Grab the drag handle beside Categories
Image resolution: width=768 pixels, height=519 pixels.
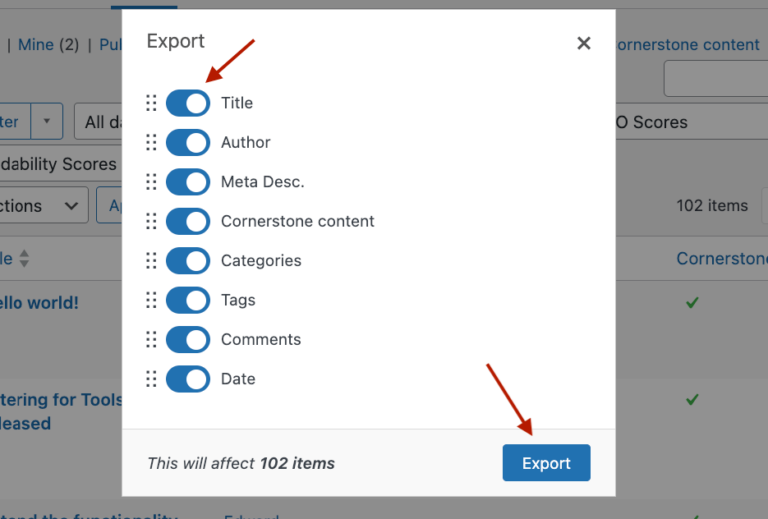(x=151, y=260)
